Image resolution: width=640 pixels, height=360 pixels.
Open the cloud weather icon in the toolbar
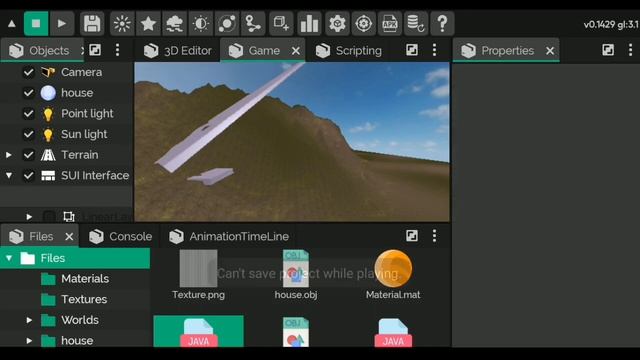[174, 24]
